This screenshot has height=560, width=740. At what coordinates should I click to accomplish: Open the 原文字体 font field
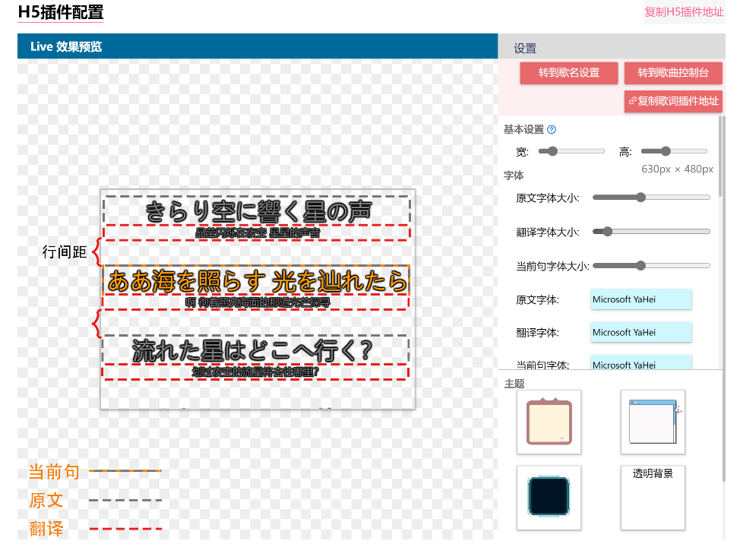[x=640, y=299]
